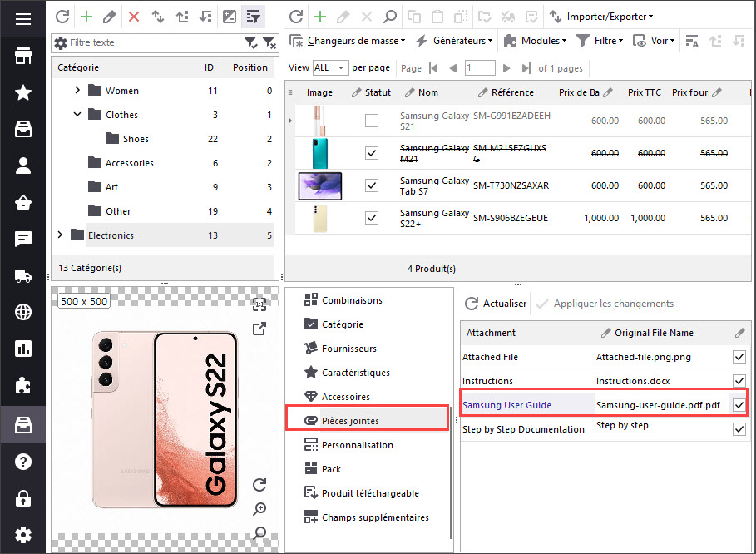Go to next page arrow
The width and height of the screenshot is (756, 554).
506,68
